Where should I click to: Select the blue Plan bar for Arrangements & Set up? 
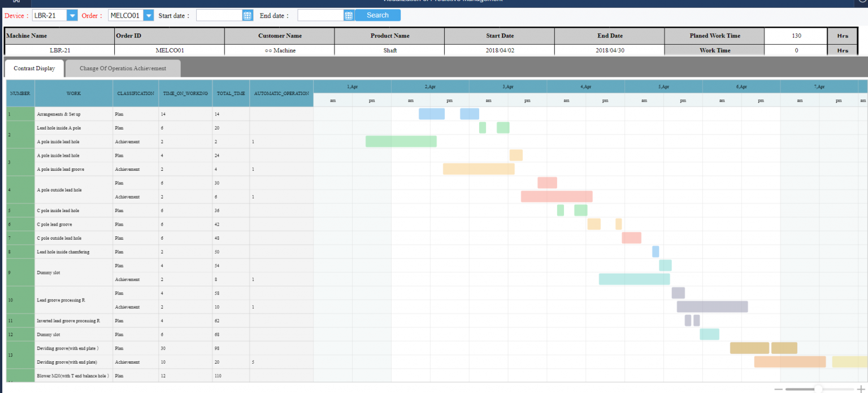click(x=432, y=114)
